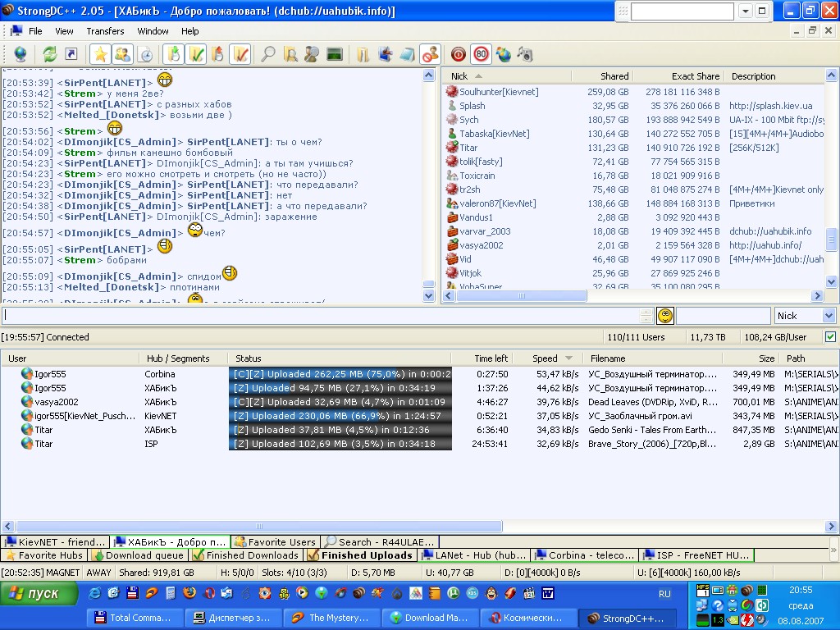Click the green Reconnect arrows icon
This screenshot has height=630, width=840.
tap(50, 54)
